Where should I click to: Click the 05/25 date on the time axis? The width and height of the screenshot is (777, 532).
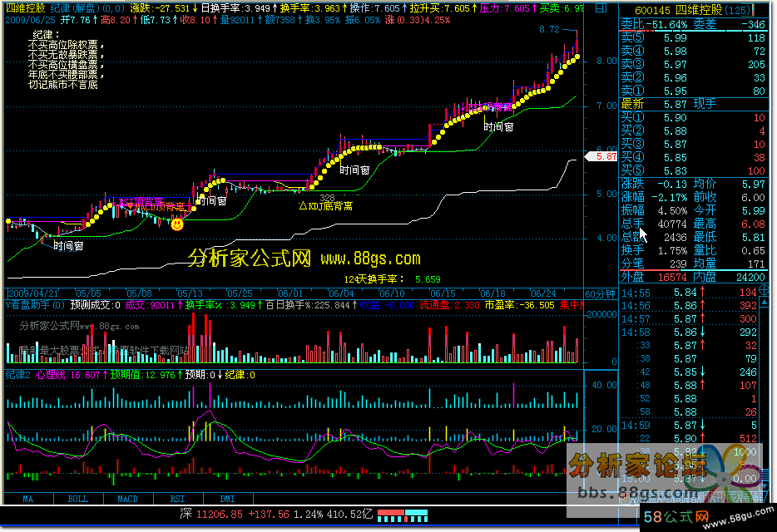coord(240,293)
